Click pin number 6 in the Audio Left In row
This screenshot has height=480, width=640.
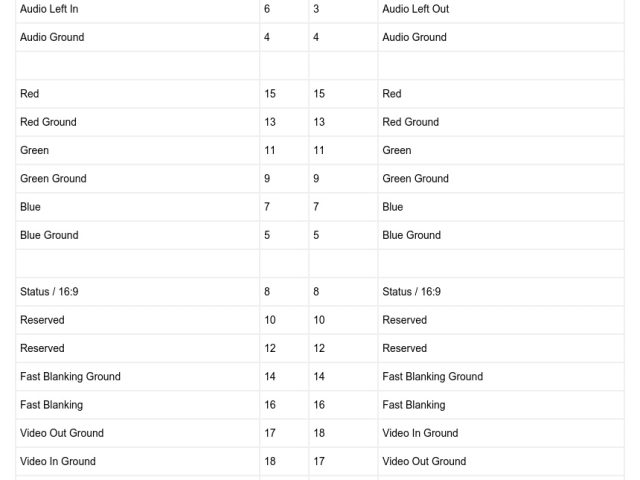coord(267,9)
